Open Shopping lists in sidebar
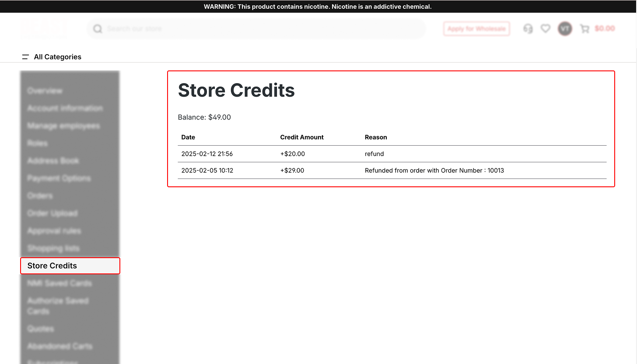Viewport: 637px width, 364px height. [x=53, y=248]
